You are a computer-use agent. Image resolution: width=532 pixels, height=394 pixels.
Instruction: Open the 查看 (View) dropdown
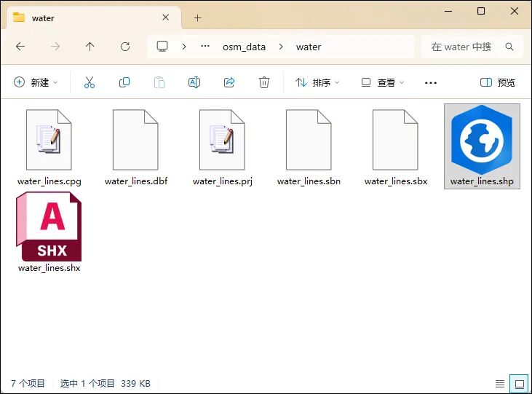pyautogui.click(x=383, y=82)
